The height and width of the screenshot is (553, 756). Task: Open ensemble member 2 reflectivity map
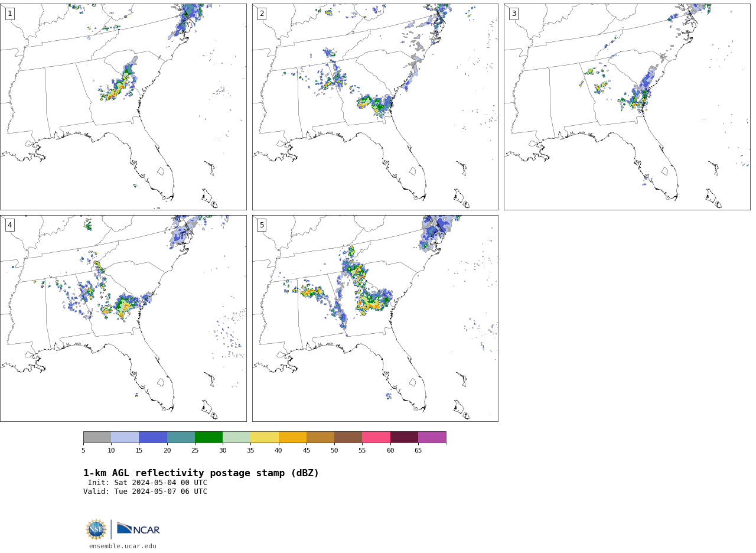pos(375,107)
